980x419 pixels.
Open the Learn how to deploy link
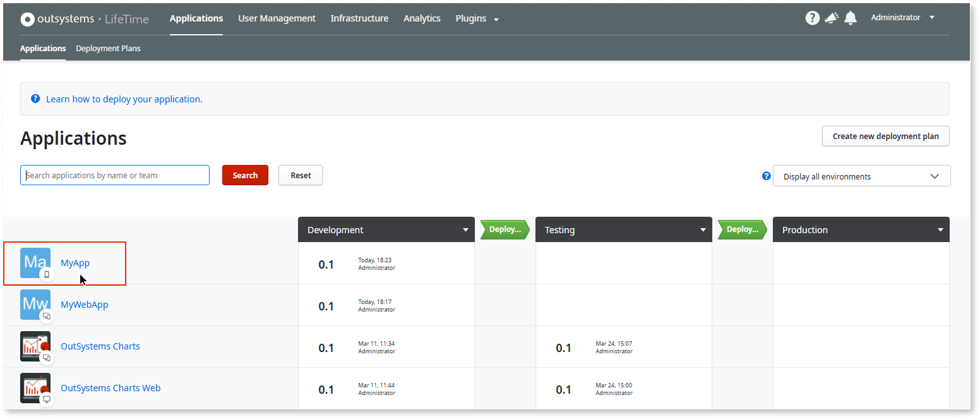click(124, 99)
